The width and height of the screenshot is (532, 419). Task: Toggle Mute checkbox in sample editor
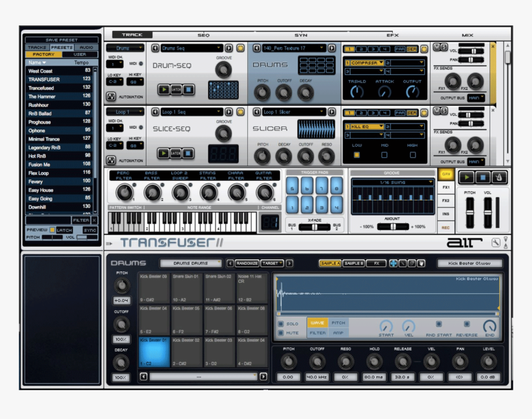click(x=281, y=333)
